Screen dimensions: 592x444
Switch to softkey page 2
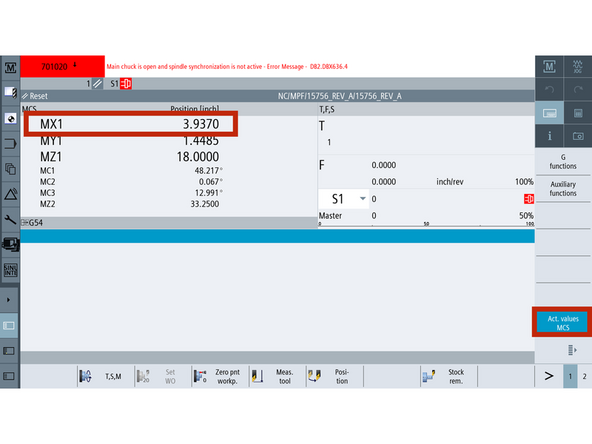[x=584, y=376]
